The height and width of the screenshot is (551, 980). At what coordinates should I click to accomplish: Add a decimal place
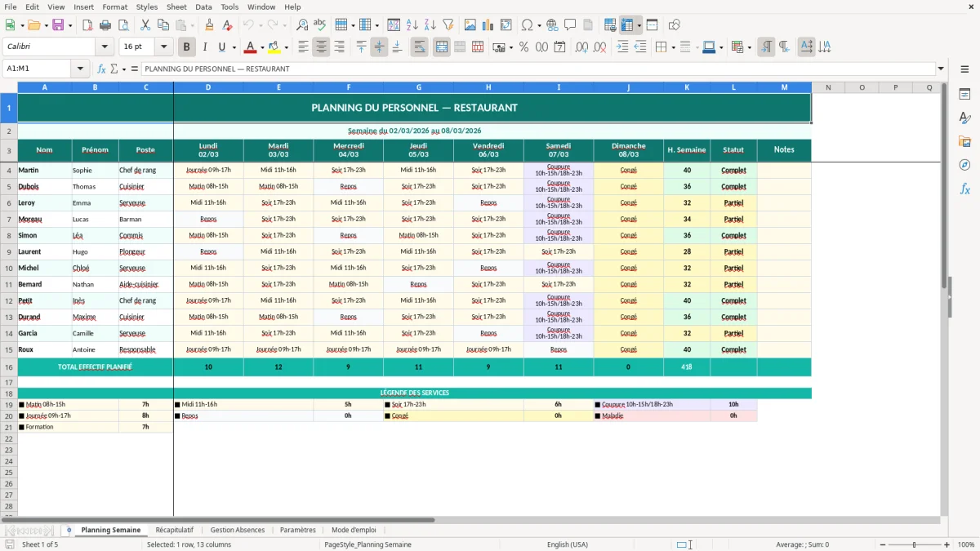pos(582,47)
